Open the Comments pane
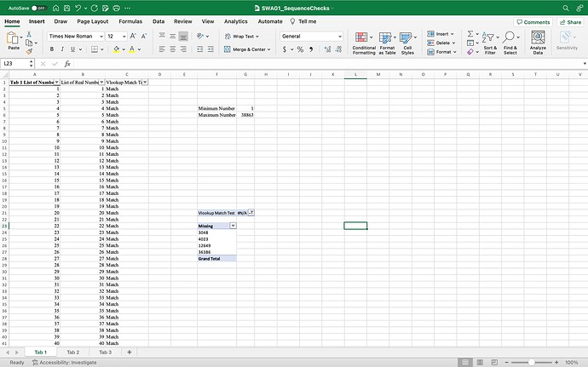Screen dimensions: 588x367 (533, 22)
